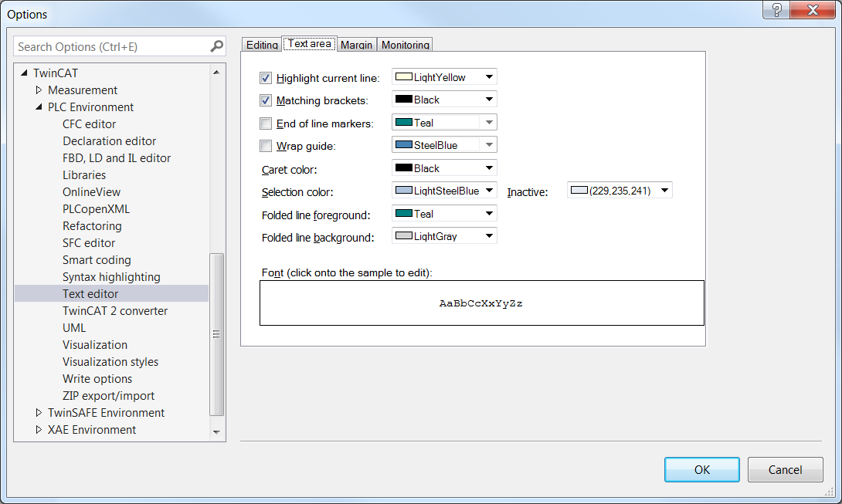
Task: Select OnlineView in the tree
Action: click(91, 192)
